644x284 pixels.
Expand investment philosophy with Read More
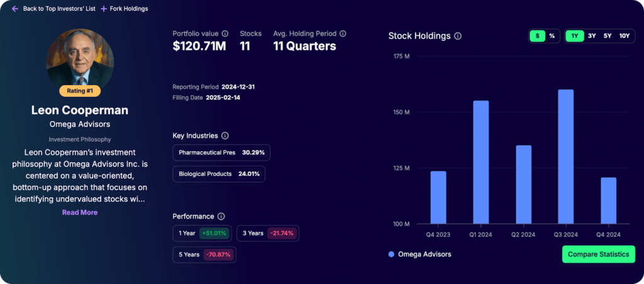(80, 212)
